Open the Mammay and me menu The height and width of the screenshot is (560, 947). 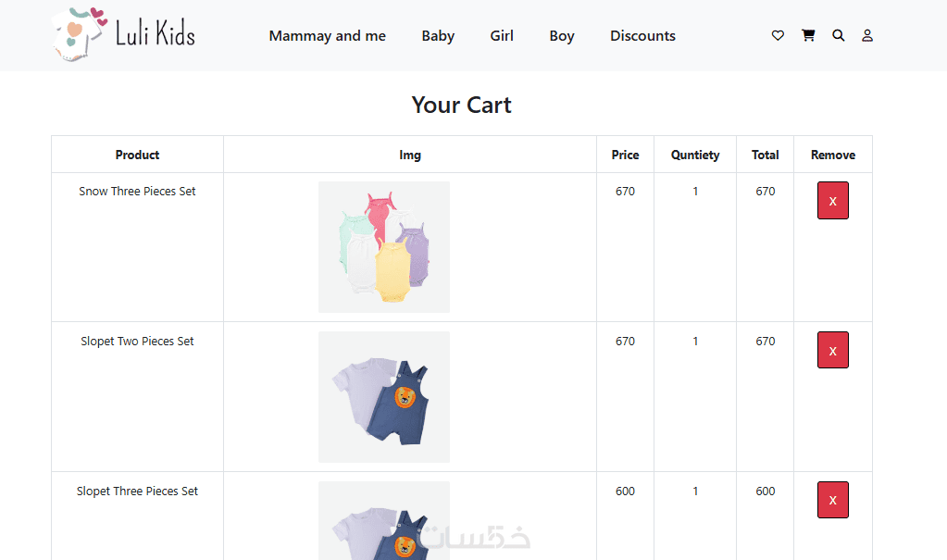click(327, 36)
